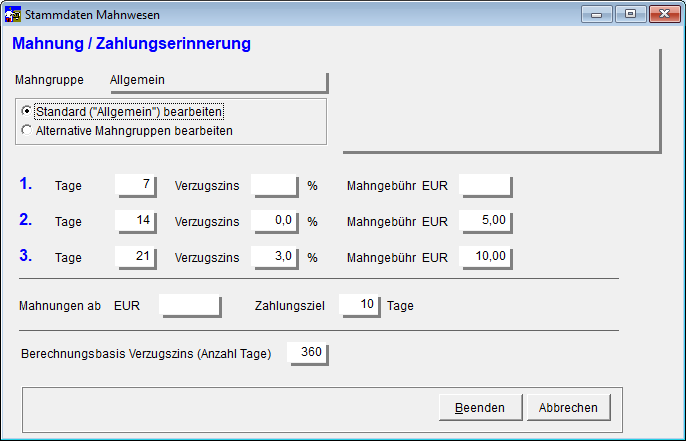Image resolution: width=686 pixels, height=441 pixels.
Task: Click the Abbrechen button
Action: coord(568,407)
